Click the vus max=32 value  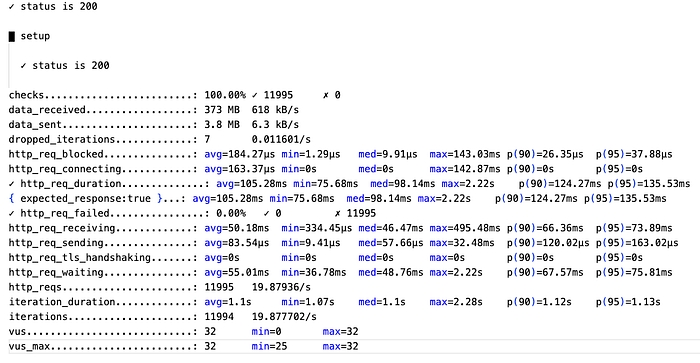point(340,331)
